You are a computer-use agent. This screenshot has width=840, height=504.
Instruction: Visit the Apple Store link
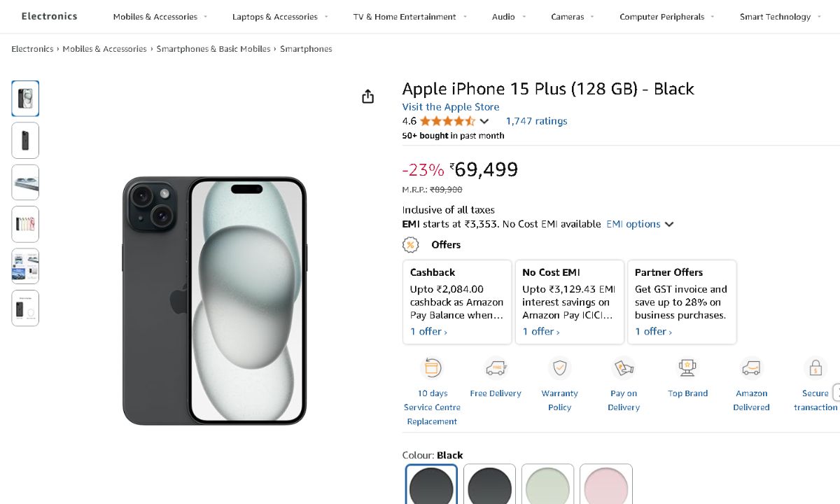tap(451, 107)
